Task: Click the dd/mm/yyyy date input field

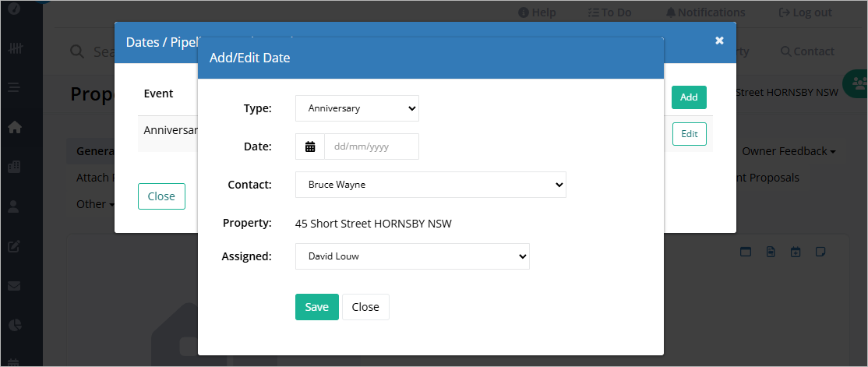Action: coord(372,146)
